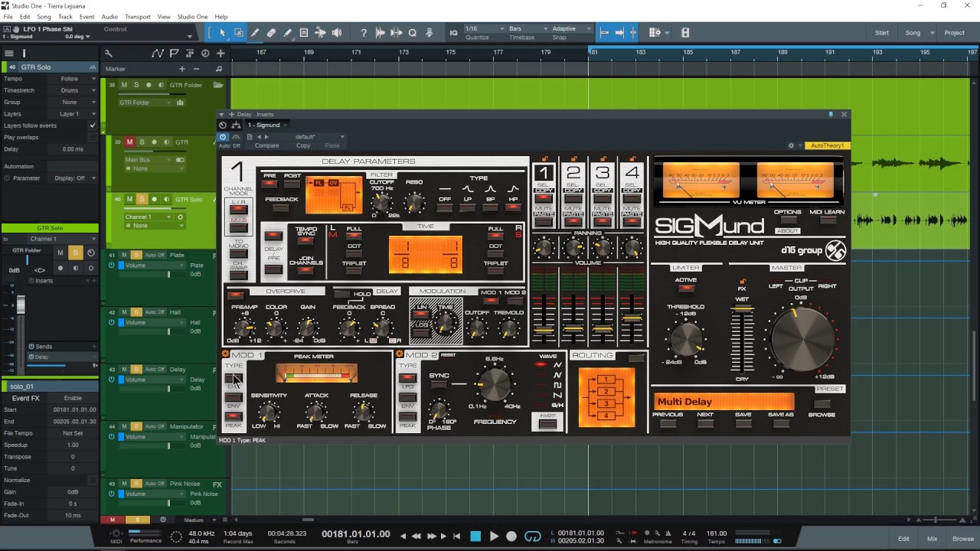Show automation with the curve icon
The image size is (980, 551).
pyautogui.click(x=158, y=54)
